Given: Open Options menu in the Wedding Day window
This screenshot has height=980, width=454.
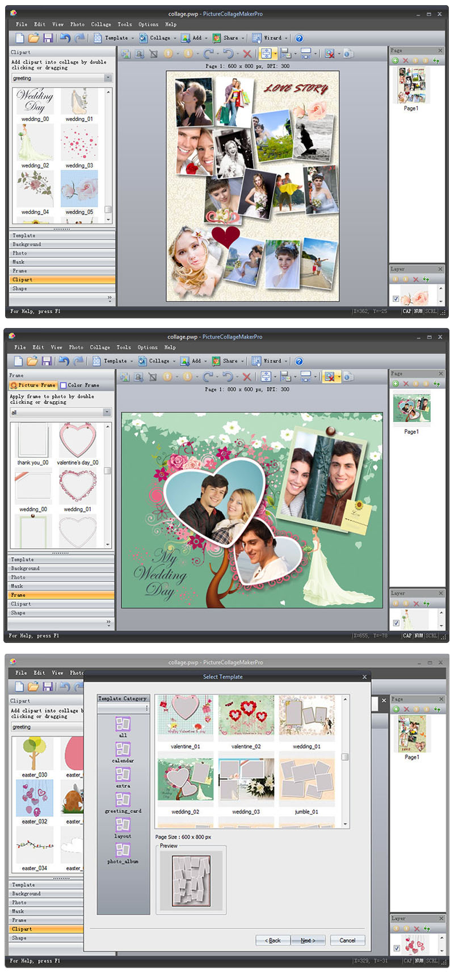Looking at the screenshot, I should (x=148, y=347).
